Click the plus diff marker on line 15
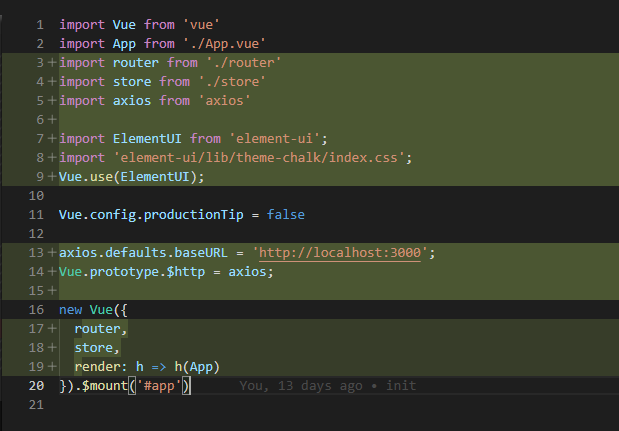619x431 pixels. (49, 291)
